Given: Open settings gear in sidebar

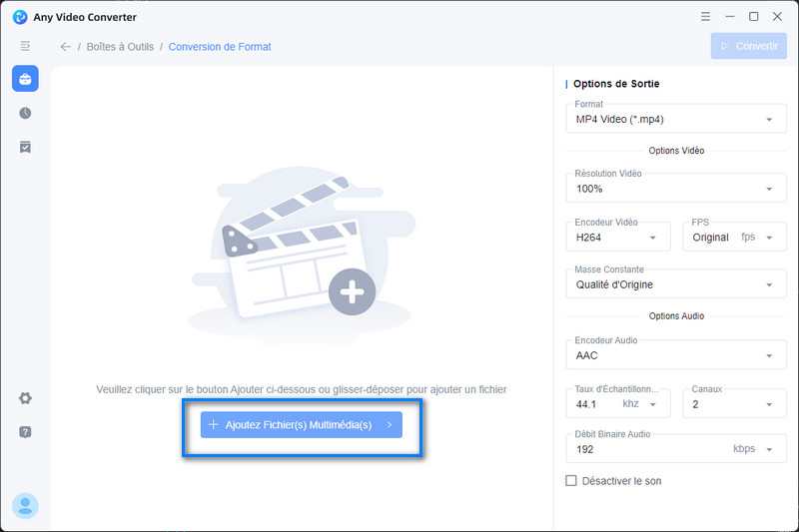Looking at the screenshot, I should click(25, 398).
